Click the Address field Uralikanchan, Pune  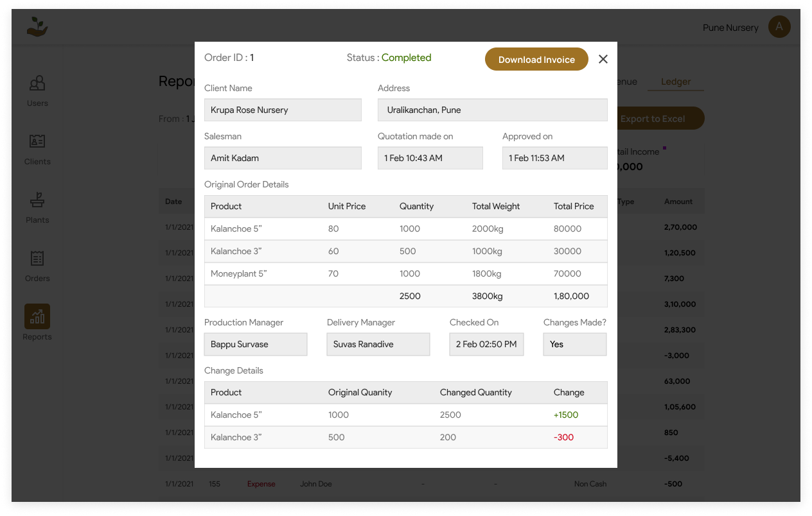[492, 110]
